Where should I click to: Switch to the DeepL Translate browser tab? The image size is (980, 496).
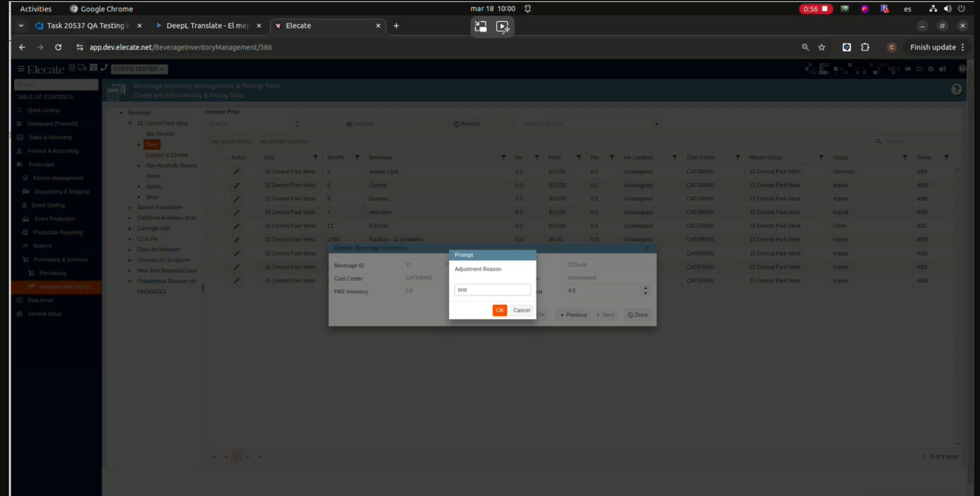point(207,26)
